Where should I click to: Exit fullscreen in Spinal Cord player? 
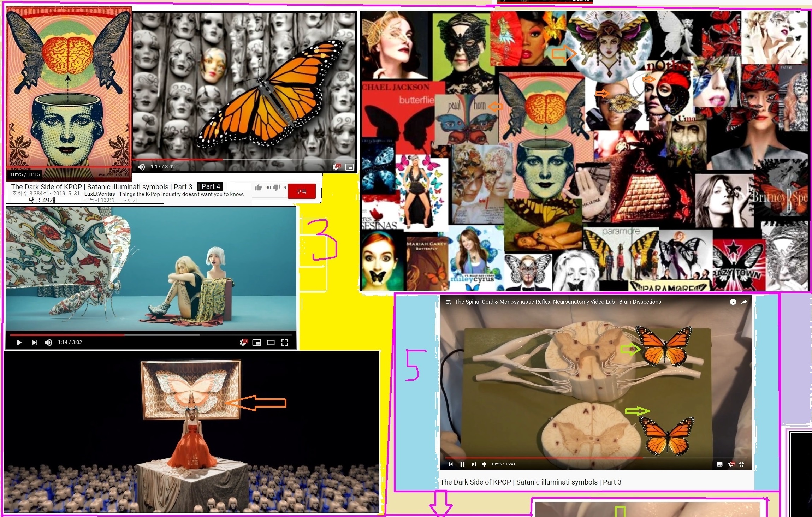(742, 464)
